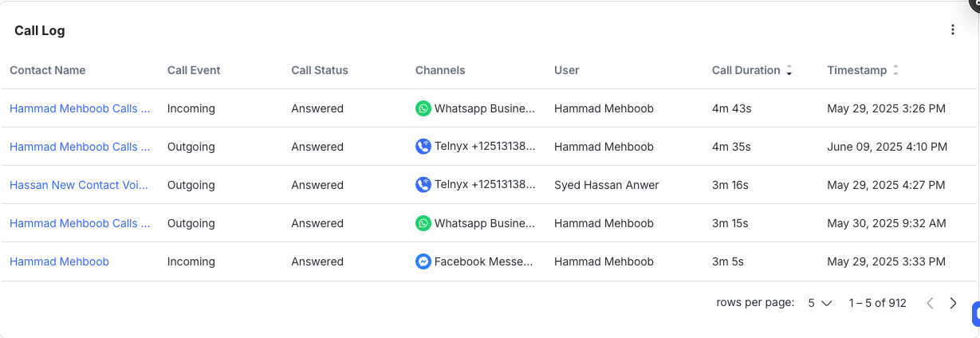980x338 pixels.
Task: Click the Call Status column header
Action: pyautogui.click(x=320, y=70)
